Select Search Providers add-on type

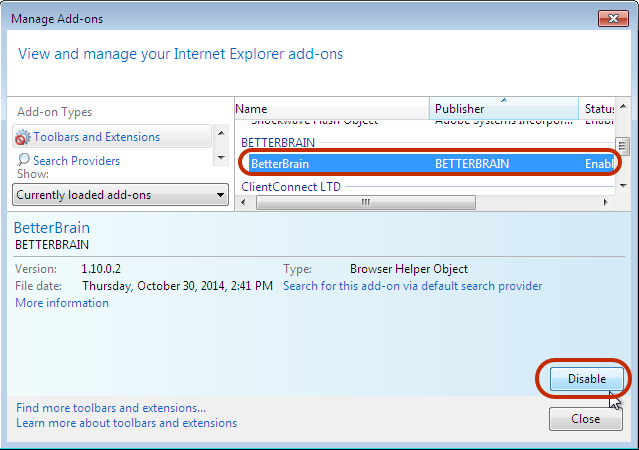76,161
